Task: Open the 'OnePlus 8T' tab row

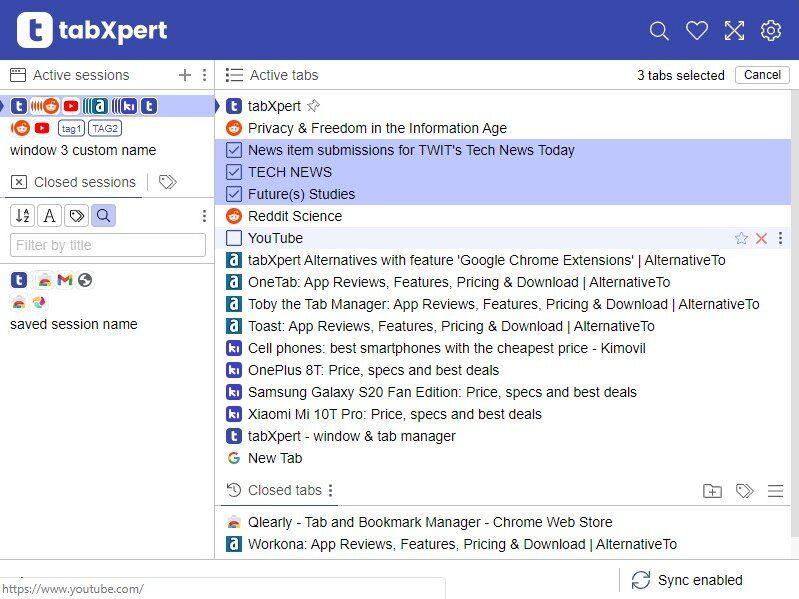Action: tap(503, 370)
